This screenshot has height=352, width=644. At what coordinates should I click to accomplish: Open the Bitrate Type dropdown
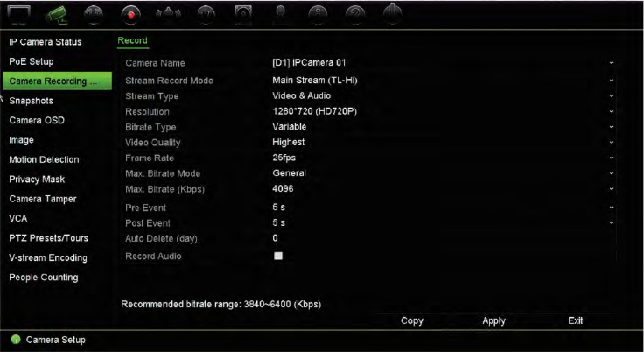(612, 127)
